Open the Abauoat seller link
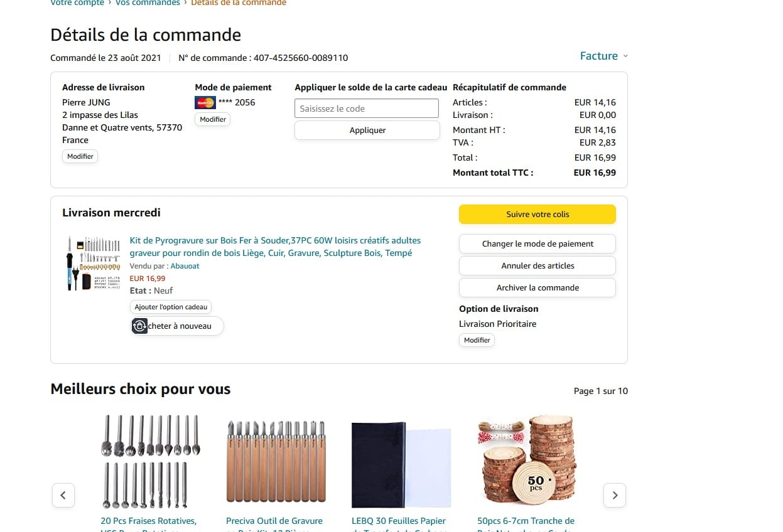The height and width of the screenshot is (532, 783). tap(185, 266)
